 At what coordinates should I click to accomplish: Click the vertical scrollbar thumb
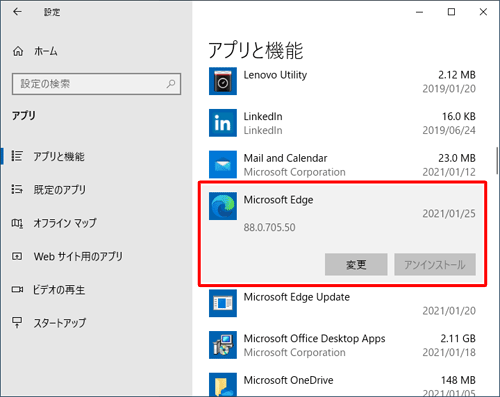pyautogui.click(x=498, y=160)
